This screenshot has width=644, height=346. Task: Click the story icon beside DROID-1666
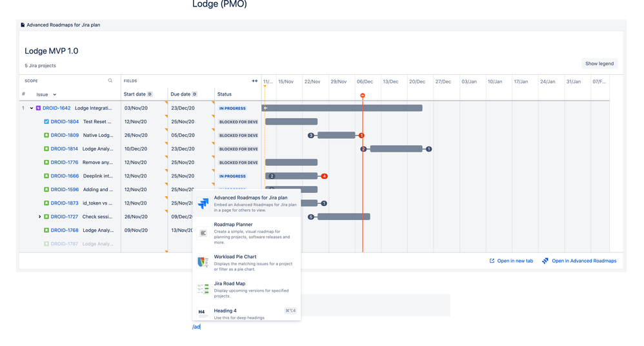pyautogui.click(x=46, y=176)
